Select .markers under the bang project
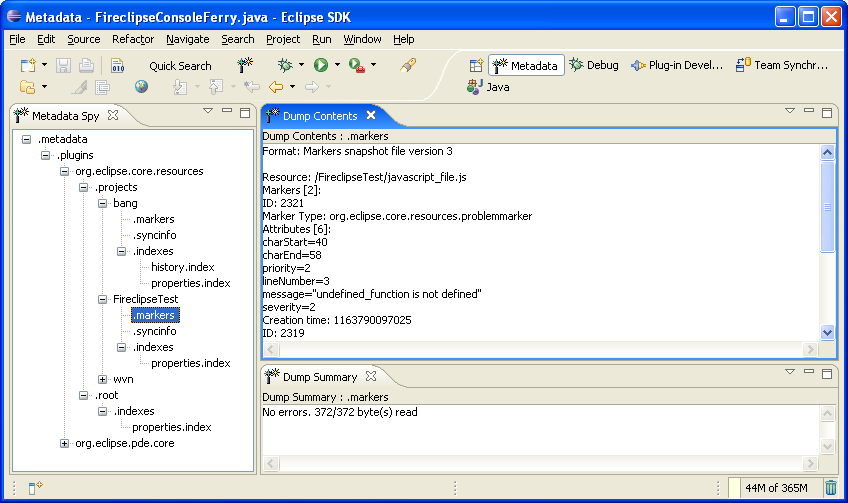This screenshot has width=848, height=503. (154, 219)
